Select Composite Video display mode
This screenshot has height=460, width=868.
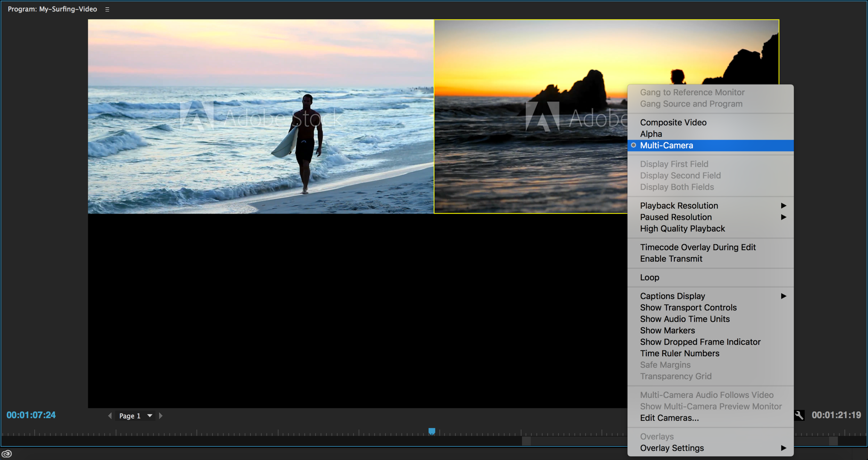point(710,122)
